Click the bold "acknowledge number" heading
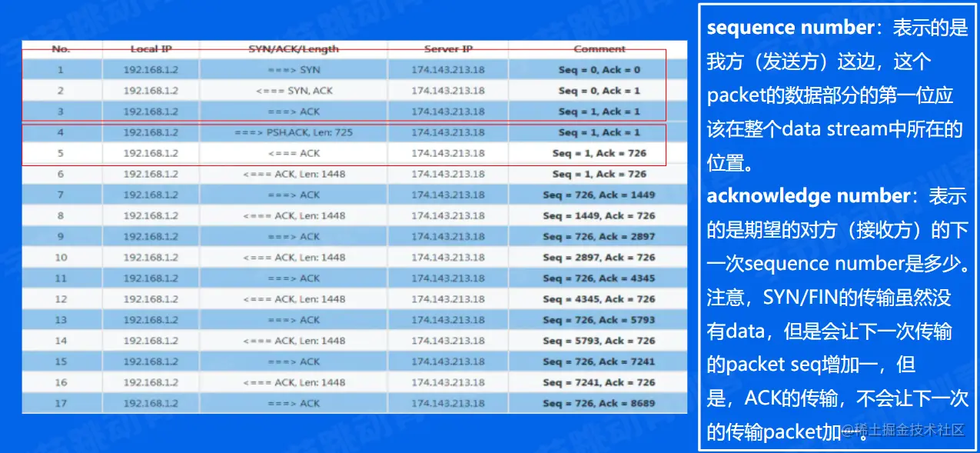The width and height of the screenshot is (980, 453). 808,196
